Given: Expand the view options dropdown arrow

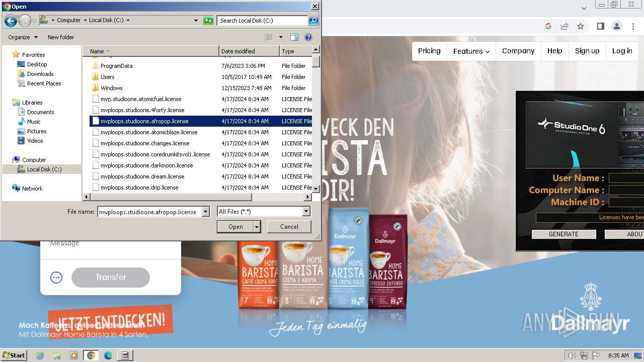Looking at the screenshot, I should 281,37.
